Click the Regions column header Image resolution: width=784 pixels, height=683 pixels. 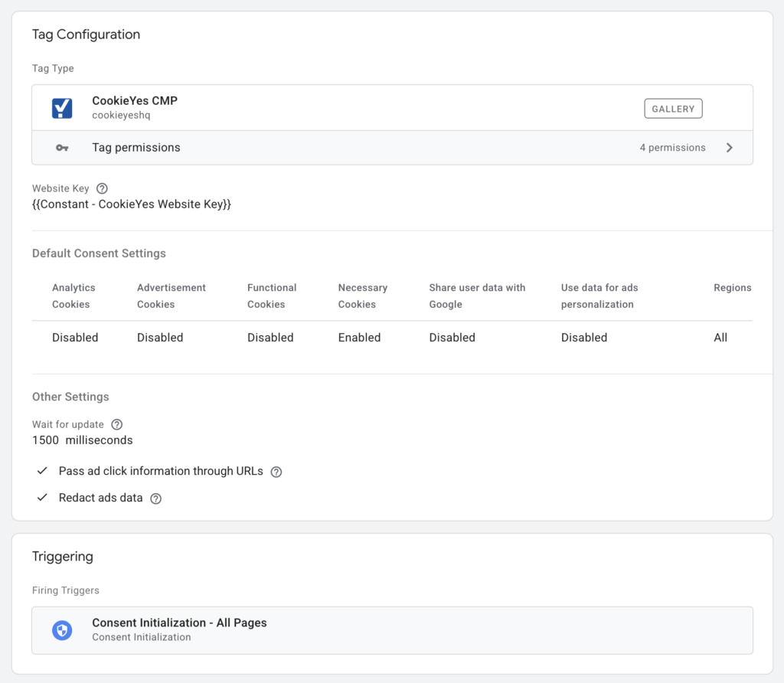pyautogui.click(x=733, y=287)
